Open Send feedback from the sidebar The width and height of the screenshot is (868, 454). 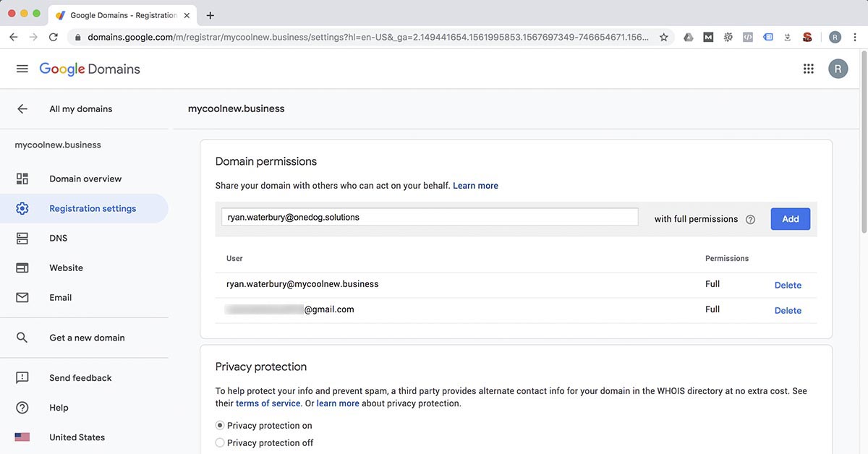click(x=80, y=377)
